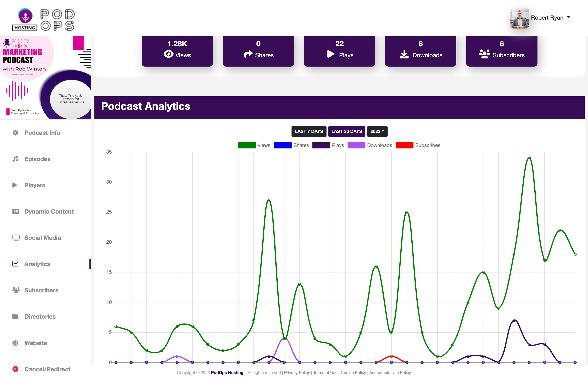This screenshot has width=588, height=380.
Task: Click the AD Dynamic Content icon
Action: click(16, 212)
